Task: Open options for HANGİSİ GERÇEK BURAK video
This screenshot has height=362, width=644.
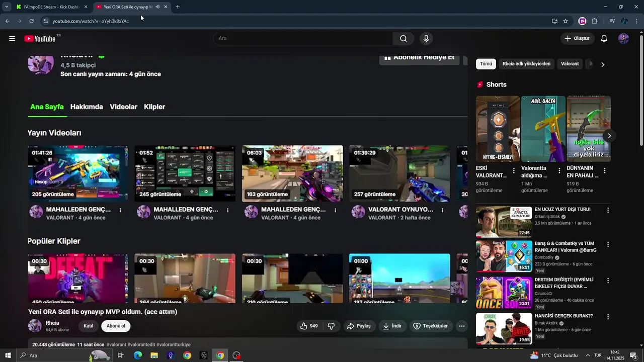Action: pos(608,317)
